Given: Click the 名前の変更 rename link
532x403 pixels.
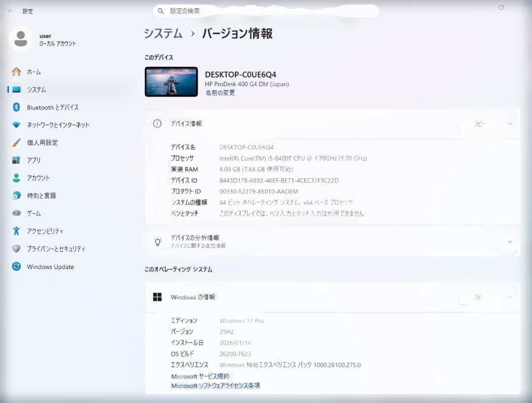Looking at the screenshot, I should tap(220, 93).
